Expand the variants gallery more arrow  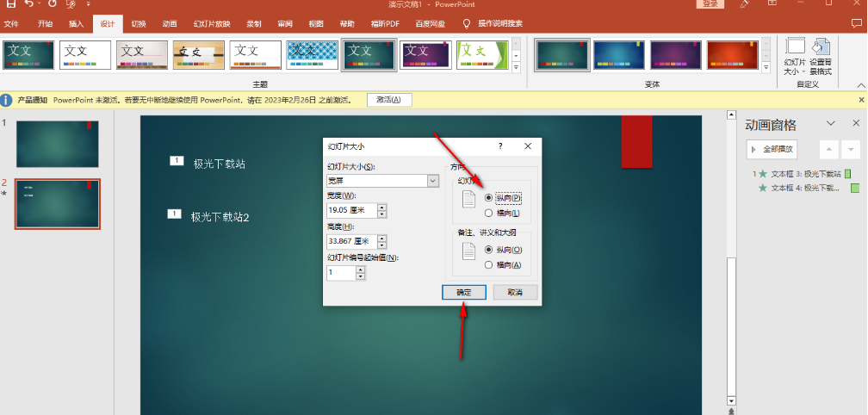tap(766, 67)
